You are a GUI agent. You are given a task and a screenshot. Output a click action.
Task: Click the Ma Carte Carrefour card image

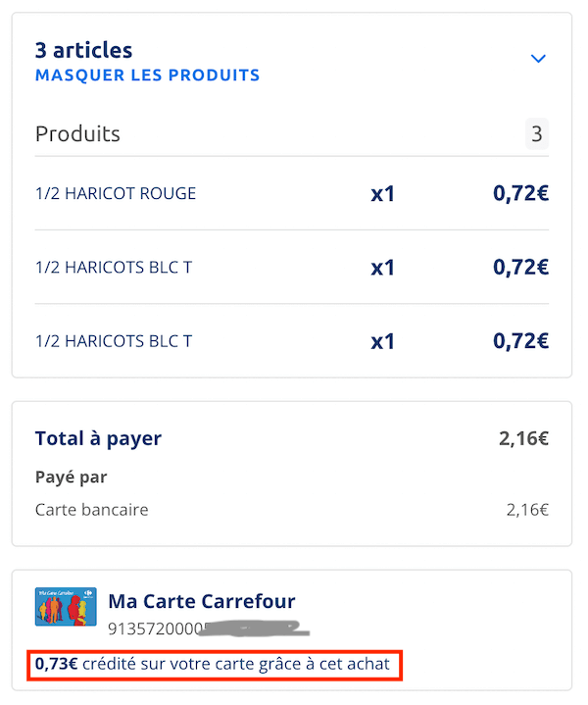point(66,607)
